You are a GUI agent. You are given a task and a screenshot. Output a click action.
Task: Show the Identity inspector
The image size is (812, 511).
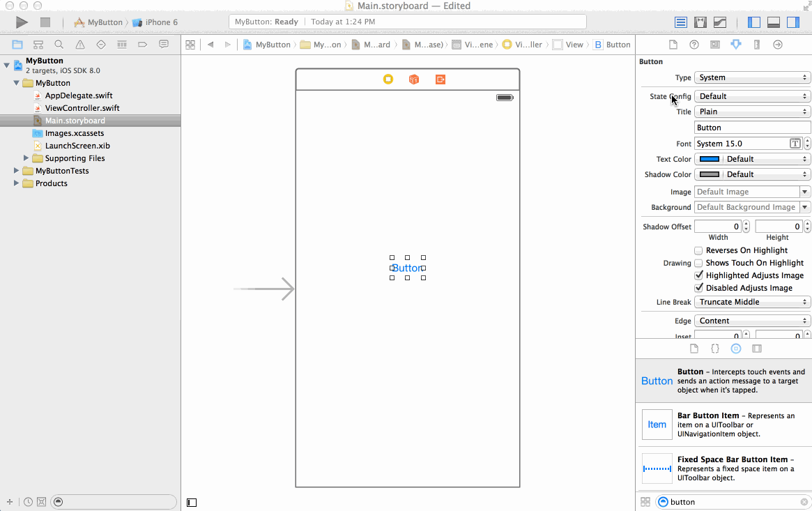715,45
